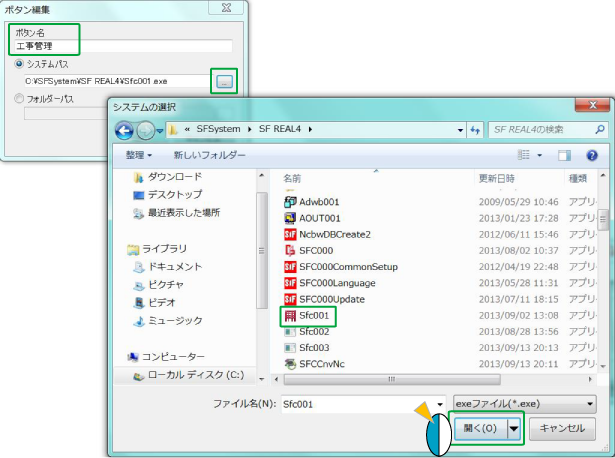Select the Sfc003 file icon
Screen dimensions: 615x458
(x=290, y=348)
